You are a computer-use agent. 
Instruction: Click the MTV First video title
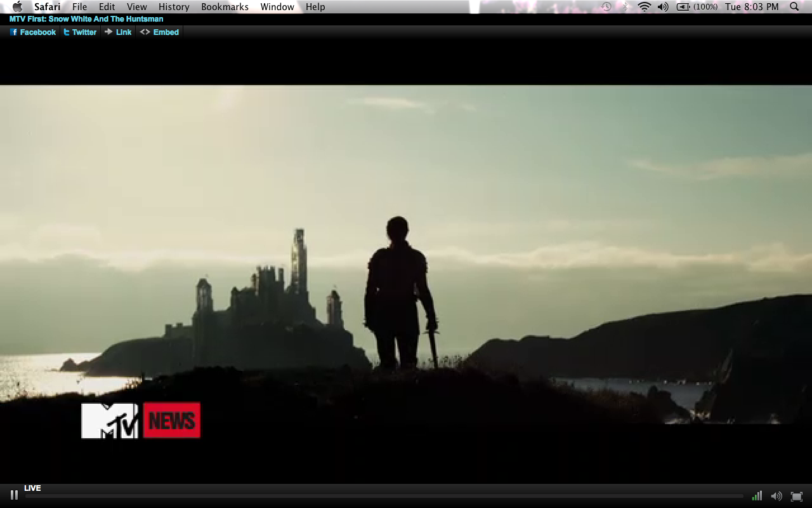pyautogui.click(x=86, y=19)
